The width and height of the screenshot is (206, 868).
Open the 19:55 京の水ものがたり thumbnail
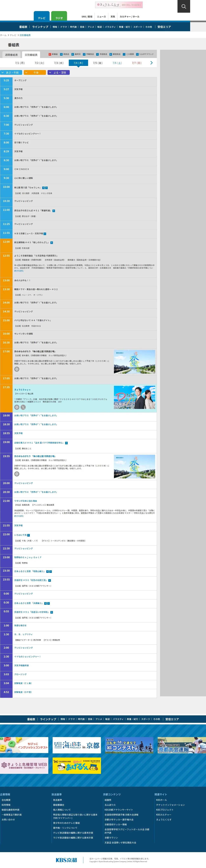(x=134, y=467)
